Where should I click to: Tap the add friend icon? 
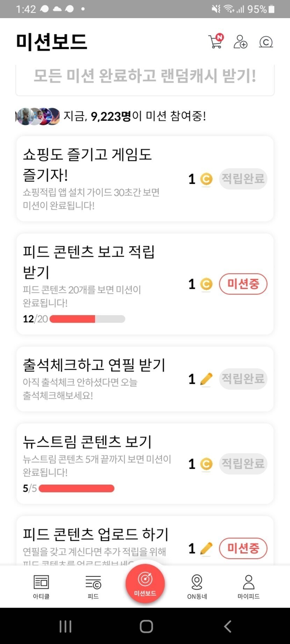pos(240,42)
